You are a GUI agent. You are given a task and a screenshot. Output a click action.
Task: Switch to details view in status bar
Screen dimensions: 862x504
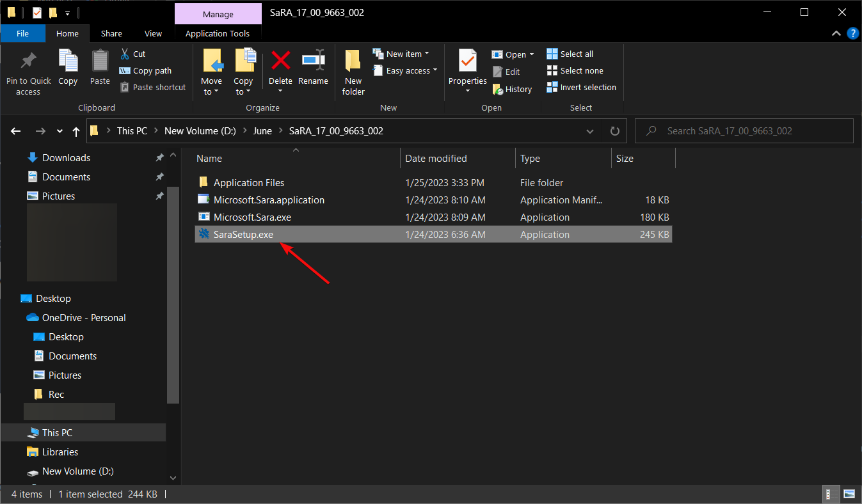tap(829, 494)
